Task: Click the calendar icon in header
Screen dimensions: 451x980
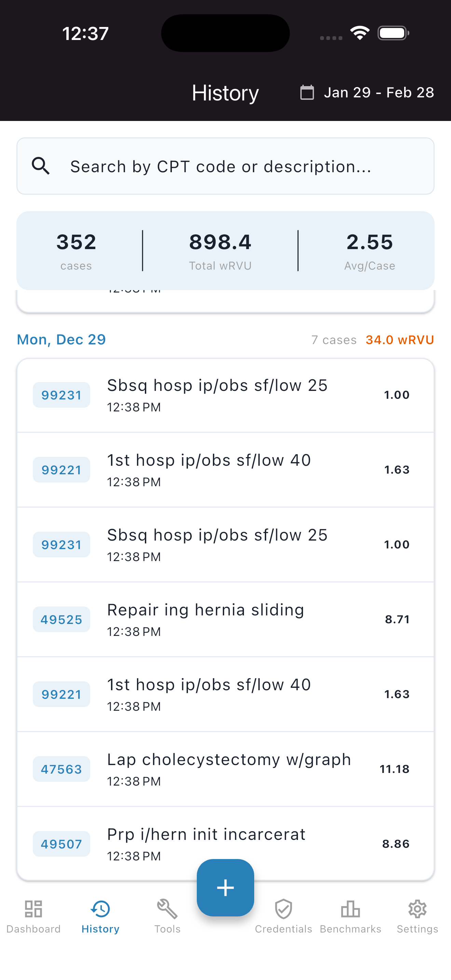Action: point(307,93)
